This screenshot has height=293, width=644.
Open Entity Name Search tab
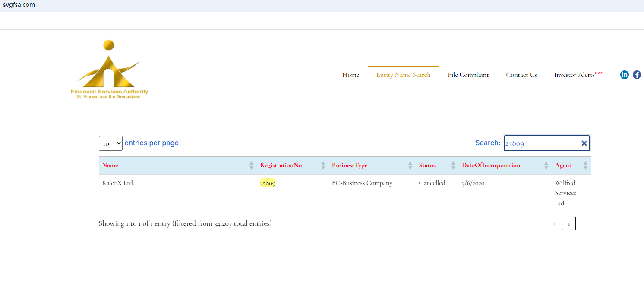[x=403, y=75]
